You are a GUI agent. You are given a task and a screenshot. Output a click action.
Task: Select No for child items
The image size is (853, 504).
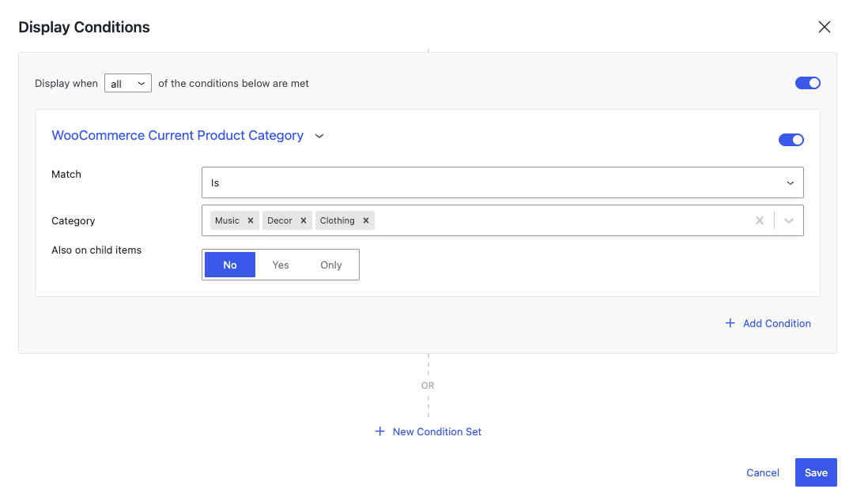click(x=230, y=265)
